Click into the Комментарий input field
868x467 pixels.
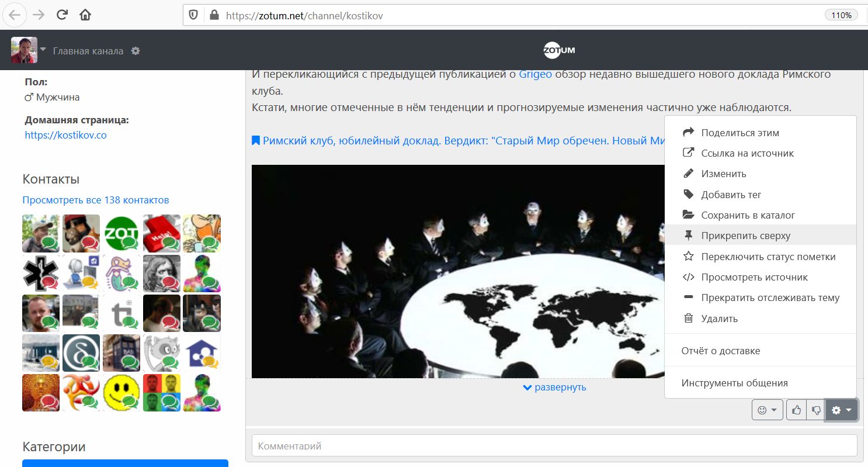pyautogui.click(x=554, y=445)
